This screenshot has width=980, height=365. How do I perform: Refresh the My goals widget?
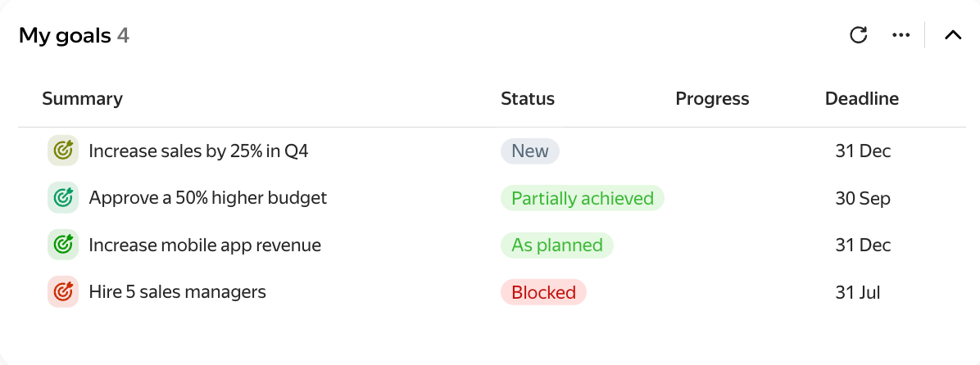[x=859, y=35]
